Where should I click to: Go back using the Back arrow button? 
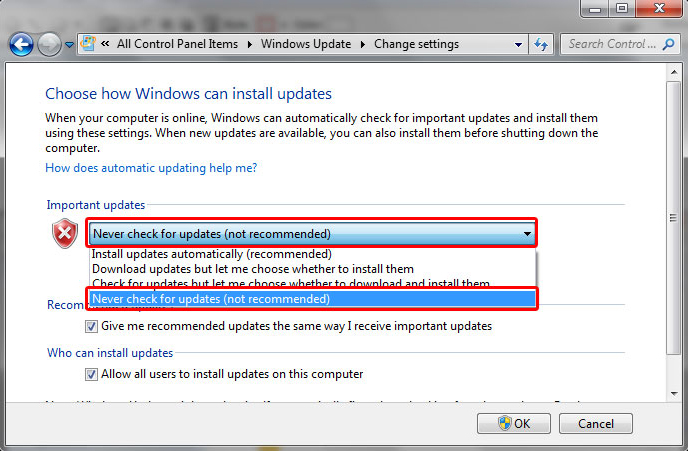click(21, 44)
